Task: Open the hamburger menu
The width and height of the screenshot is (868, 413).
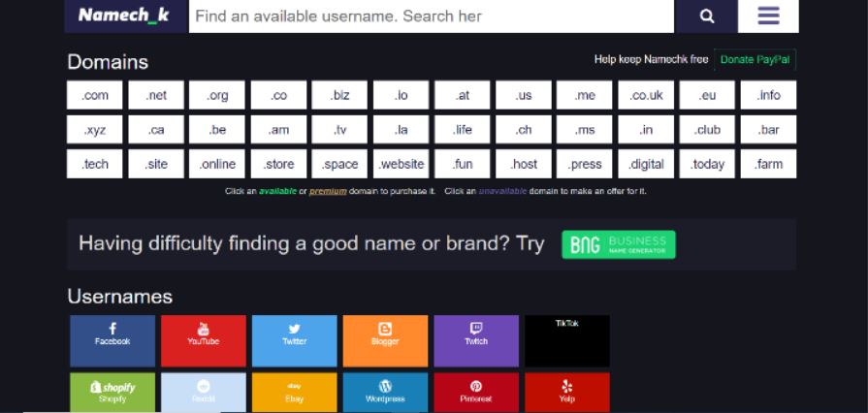Action: click(769, 16)
